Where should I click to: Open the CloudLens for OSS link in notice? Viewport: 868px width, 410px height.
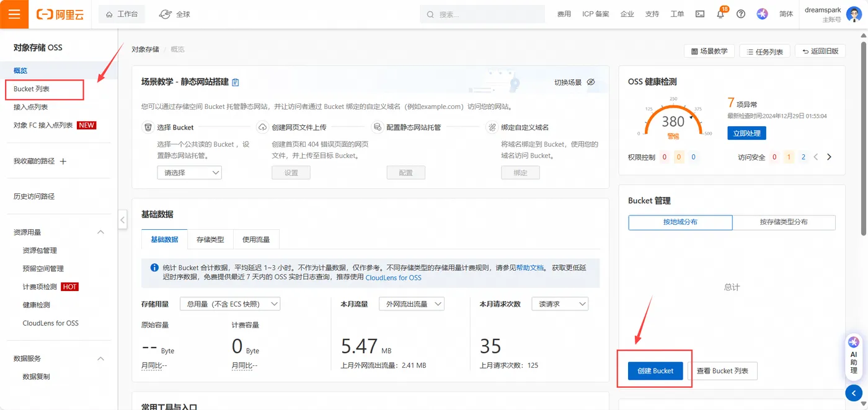tap(393, 277)
